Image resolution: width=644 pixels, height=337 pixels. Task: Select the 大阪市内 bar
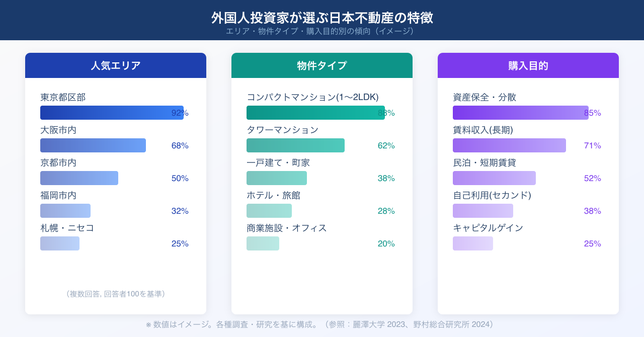click(93, 145)
